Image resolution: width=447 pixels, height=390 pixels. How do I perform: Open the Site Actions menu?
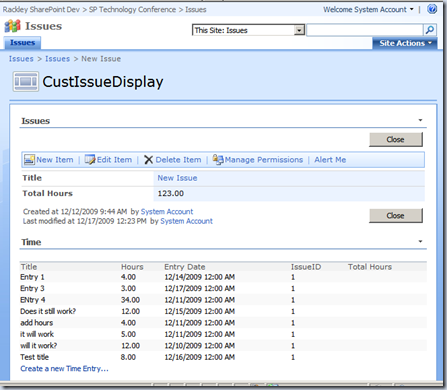pyautogui.click(x=405, y=43)
